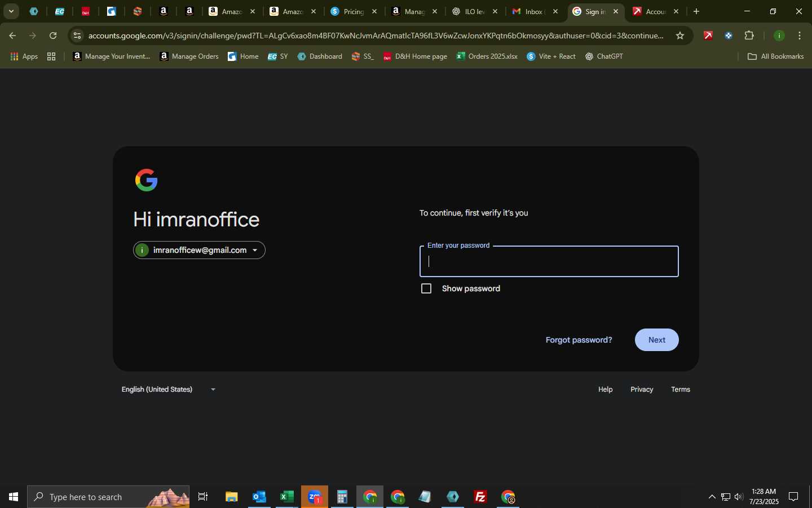
Task: Open the Manage Orders bookmark
Action: click(x=189, y=56)
